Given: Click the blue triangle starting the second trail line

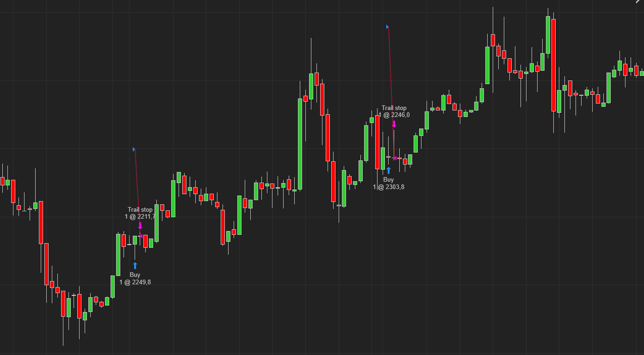Looking at the screenshot, I should [388, 27].
